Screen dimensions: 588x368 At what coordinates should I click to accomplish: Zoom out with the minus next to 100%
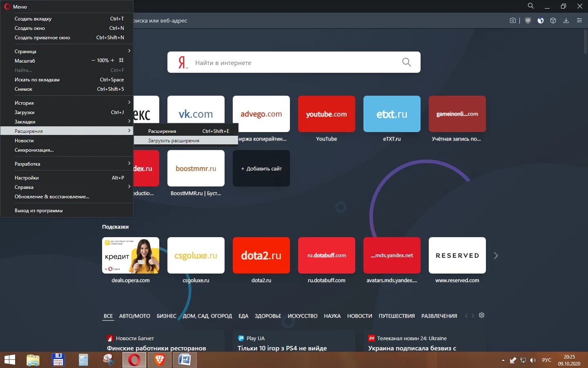click(93, 61)
